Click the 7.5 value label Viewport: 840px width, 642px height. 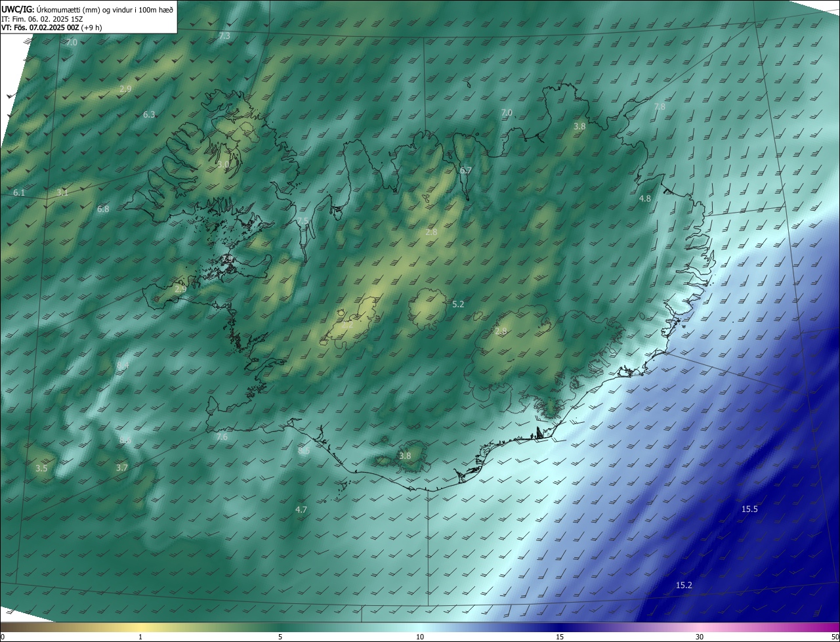(x=303, y=221)
